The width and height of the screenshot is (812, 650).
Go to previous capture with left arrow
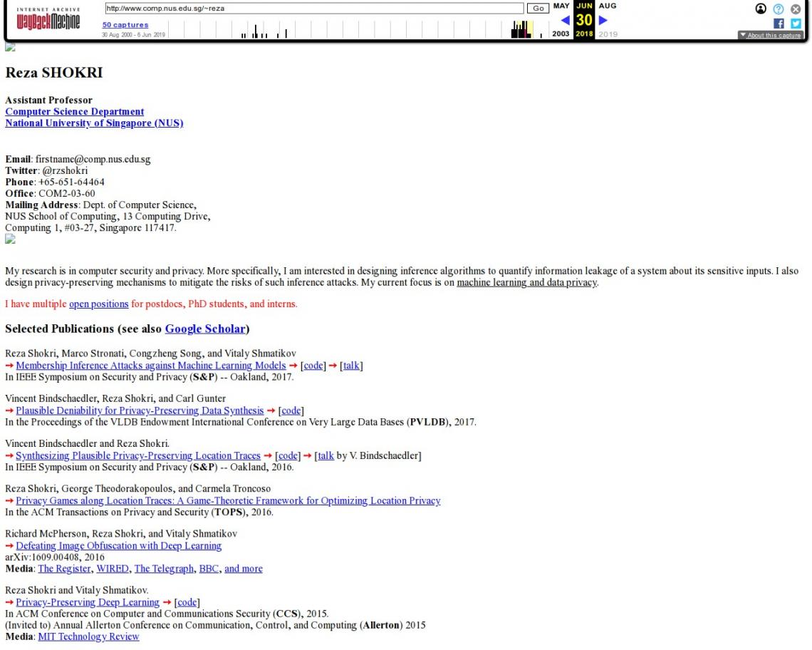click(565, 20)
